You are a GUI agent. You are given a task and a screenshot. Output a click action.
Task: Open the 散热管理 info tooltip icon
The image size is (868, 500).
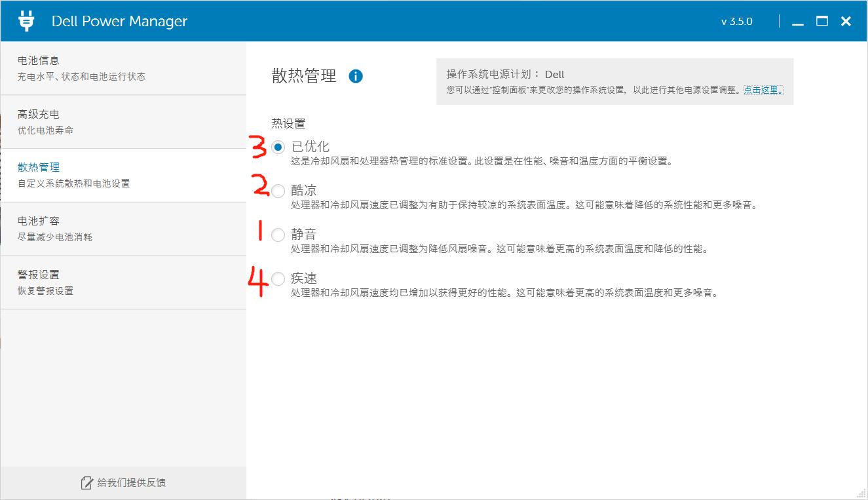356,75
